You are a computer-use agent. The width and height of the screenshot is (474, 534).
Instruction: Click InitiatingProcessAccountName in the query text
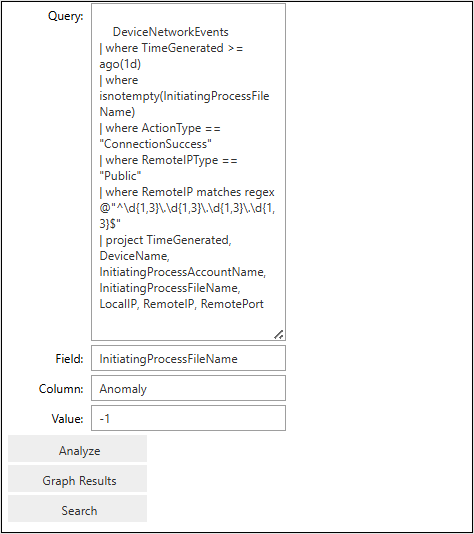(x=183, y=272)
